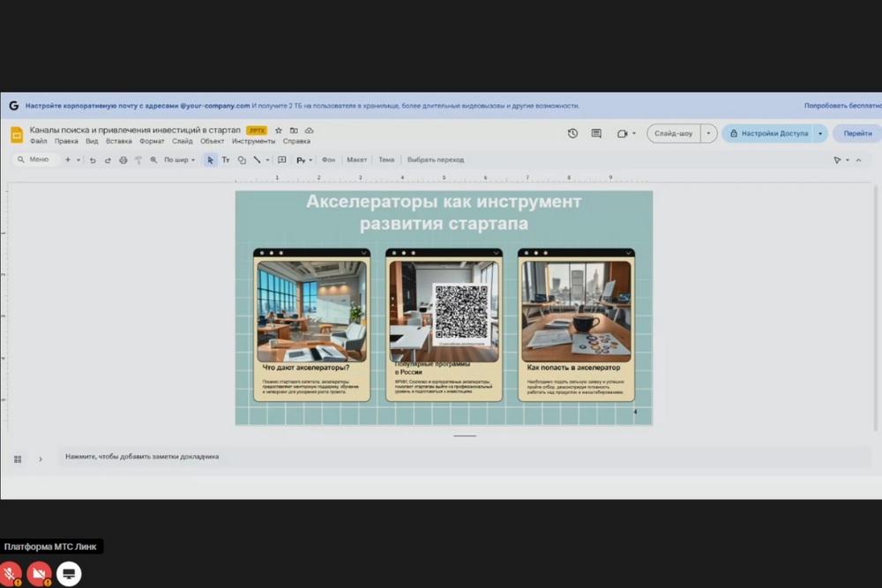882x588 pixels.
Task: Open the comments history icon
Action: pos(596,133)
